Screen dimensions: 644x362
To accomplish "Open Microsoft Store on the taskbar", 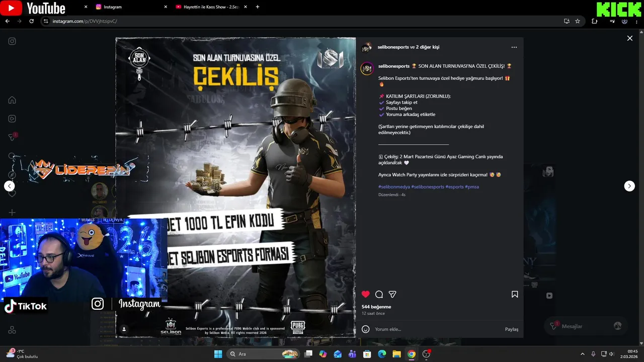I will click(x=367, y=354).
